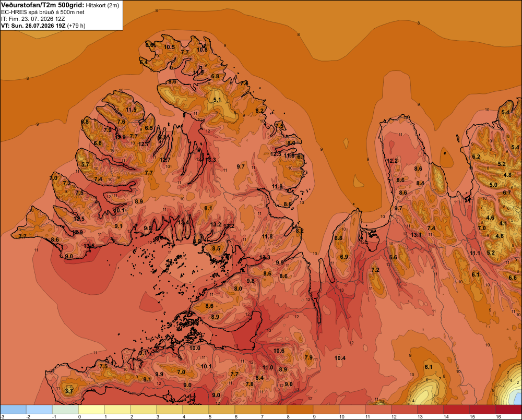Click the 6.5 temperature value

coord(149,128)
